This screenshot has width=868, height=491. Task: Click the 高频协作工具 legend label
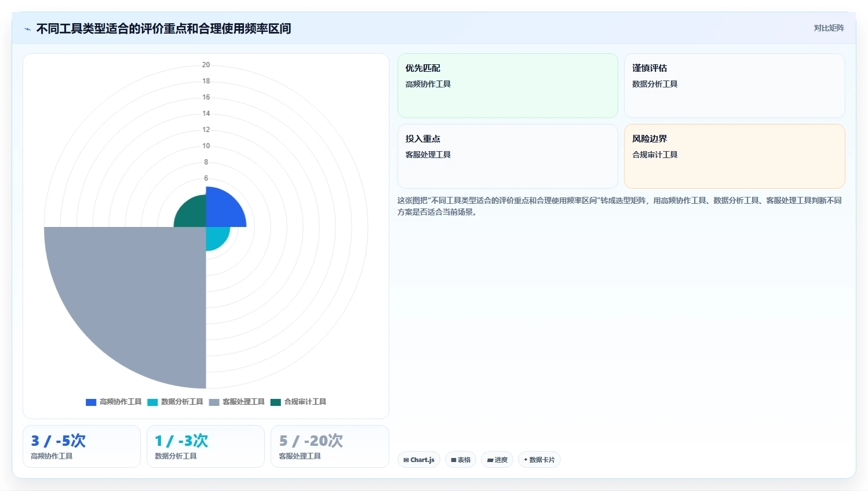tap(121, 402)
